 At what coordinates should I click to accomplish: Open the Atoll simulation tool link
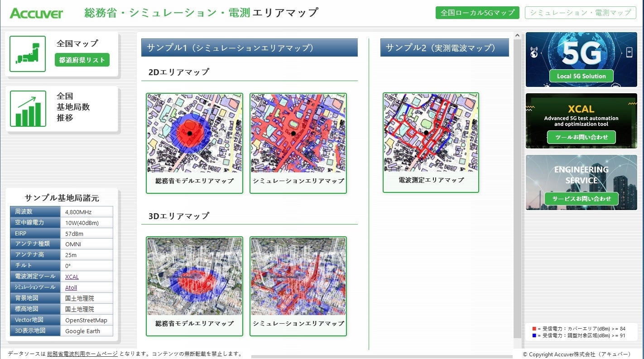[x=71, y=287]
